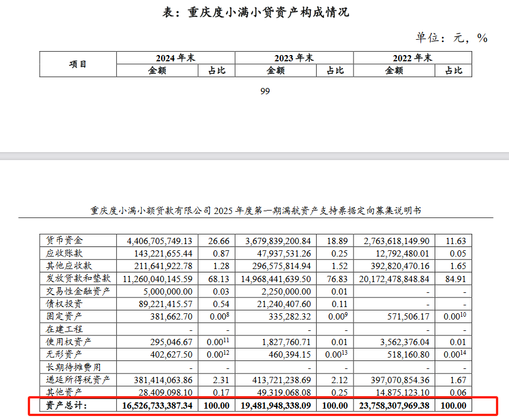Screen dimensions: 509x420
Task: Select the amount 11,260,040,145.59
Action: pyautogui.click(x=158, y=279)
